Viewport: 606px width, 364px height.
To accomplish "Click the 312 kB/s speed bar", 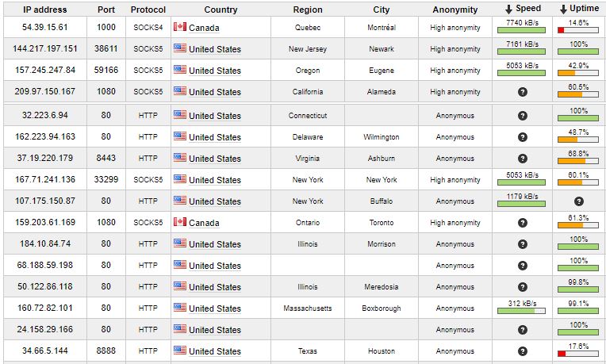I will (521, 311).
